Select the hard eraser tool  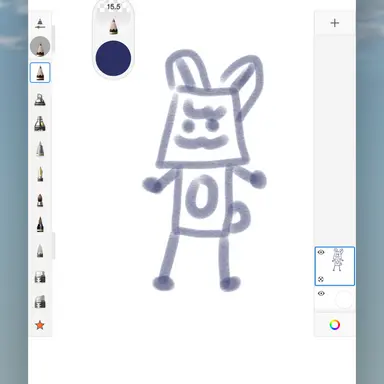[40, 277]
